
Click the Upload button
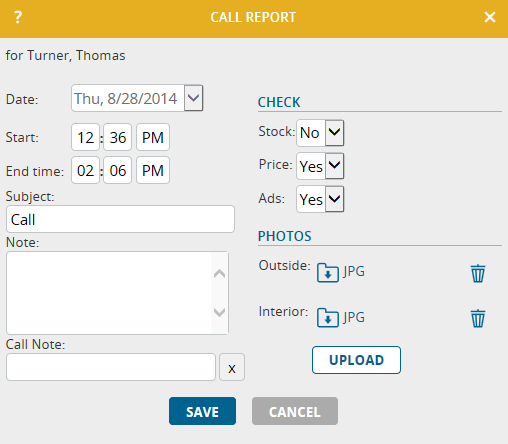click(356, 360)
